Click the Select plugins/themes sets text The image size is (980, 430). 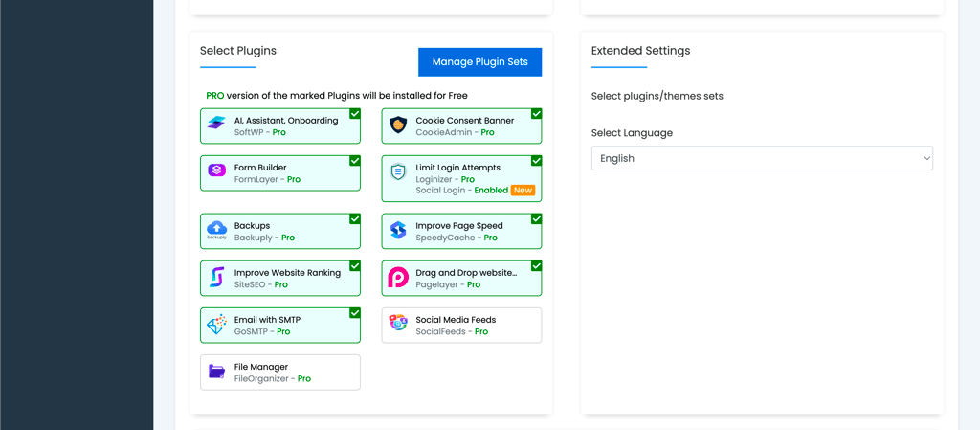pyautogui.click(x=657, y=97)
